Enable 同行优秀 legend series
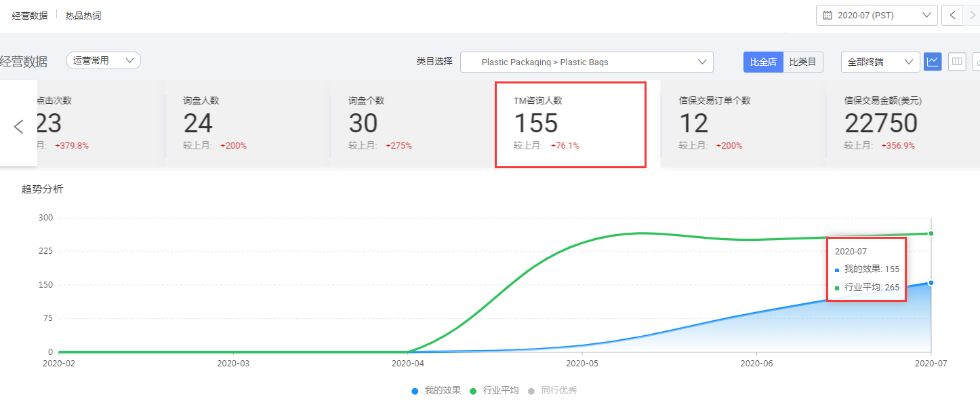This screenshot has width=980, height=403. (x=552, y=390)
